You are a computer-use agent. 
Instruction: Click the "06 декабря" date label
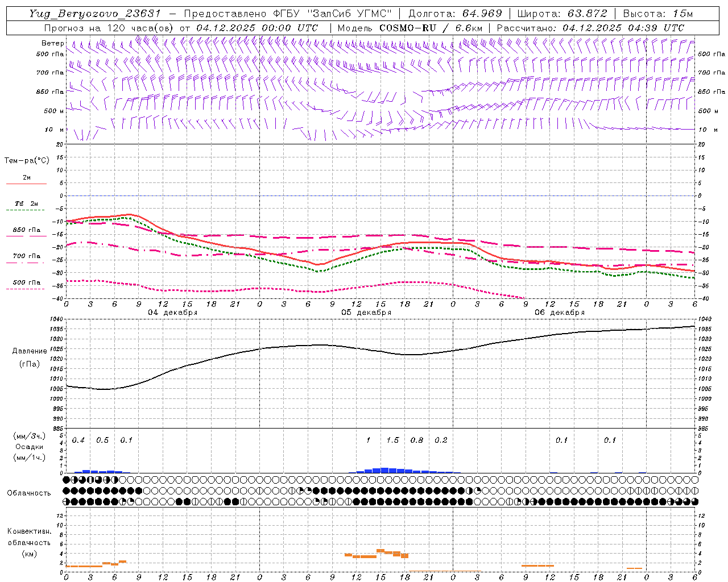560,312
